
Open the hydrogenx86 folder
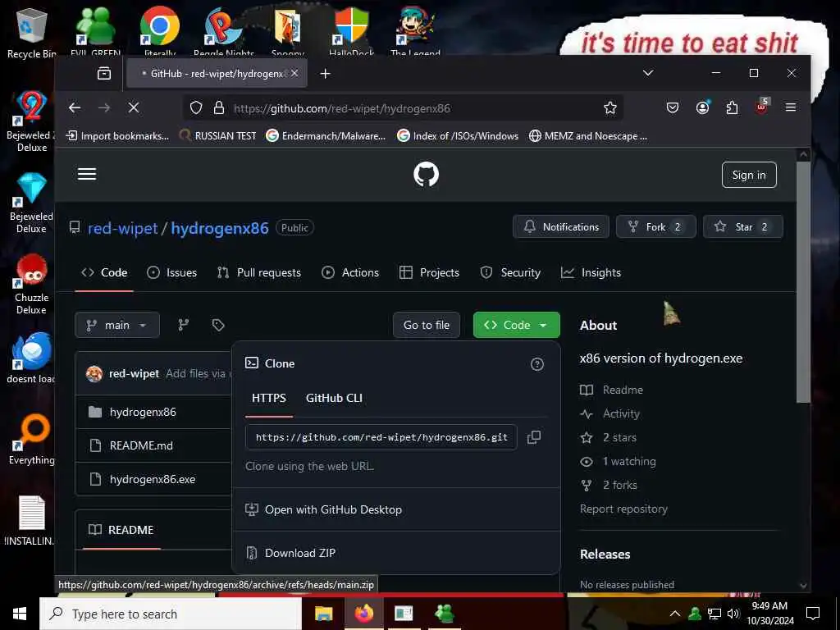click(143, 412)
